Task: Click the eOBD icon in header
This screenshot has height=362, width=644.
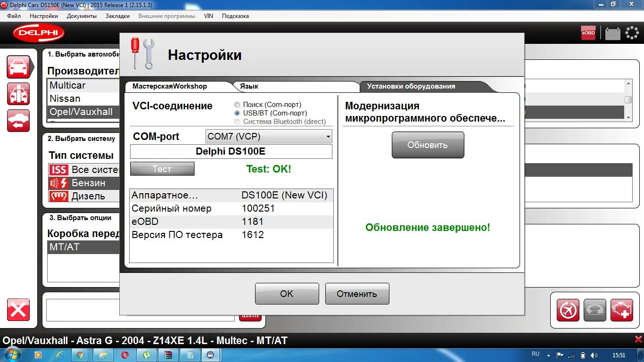Action: click(x=588, y=33)
